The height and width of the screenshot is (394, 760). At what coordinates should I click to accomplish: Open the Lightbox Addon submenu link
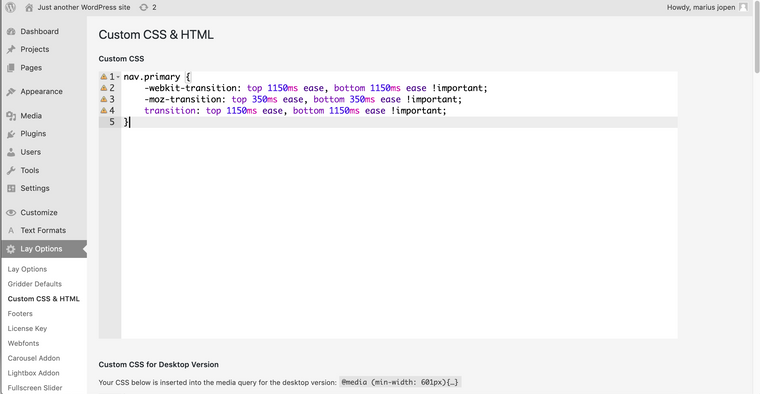tap(33, 373)
